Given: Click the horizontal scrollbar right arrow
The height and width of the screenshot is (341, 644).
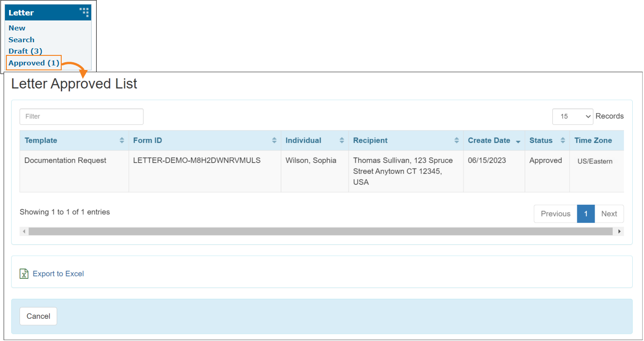Looking at the screenshot, I should point(619,232).
